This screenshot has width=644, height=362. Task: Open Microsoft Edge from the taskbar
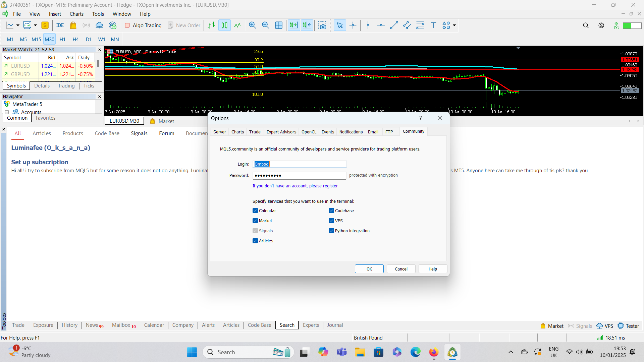415,352
